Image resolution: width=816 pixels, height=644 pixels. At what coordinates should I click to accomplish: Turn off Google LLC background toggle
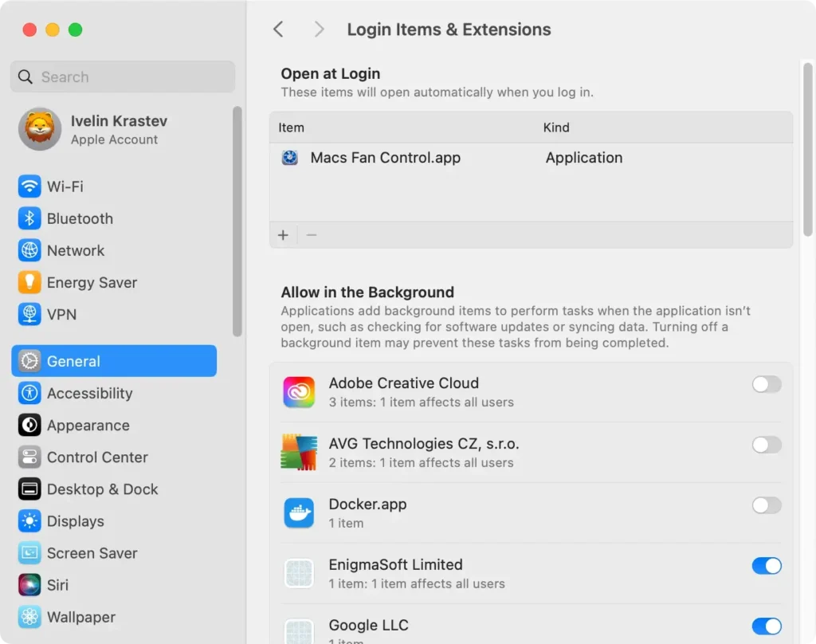pyautogui.click(x=766, y=626)
